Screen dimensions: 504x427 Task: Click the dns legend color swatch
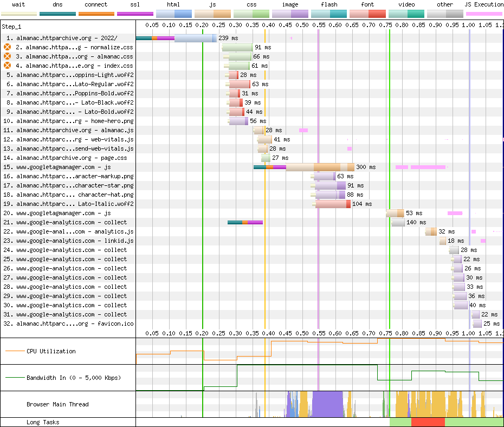(57, 14)
